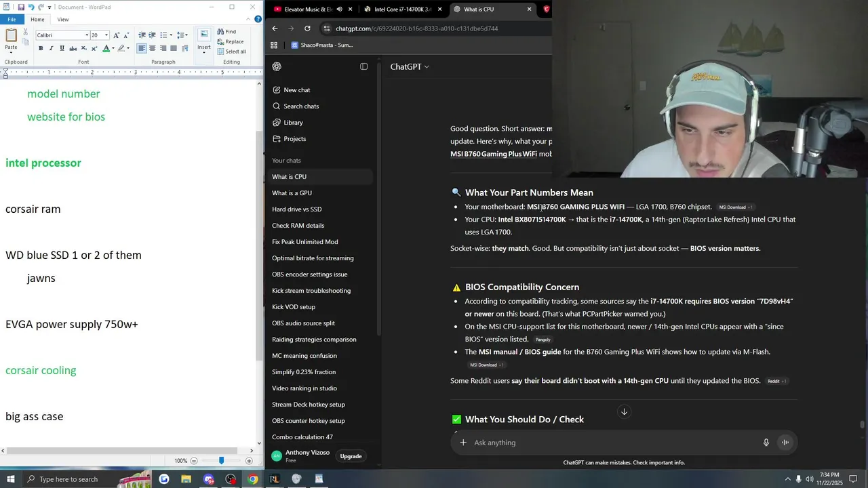Enable justify text alignment
This screenshot has width=868, height=488.
174,48
